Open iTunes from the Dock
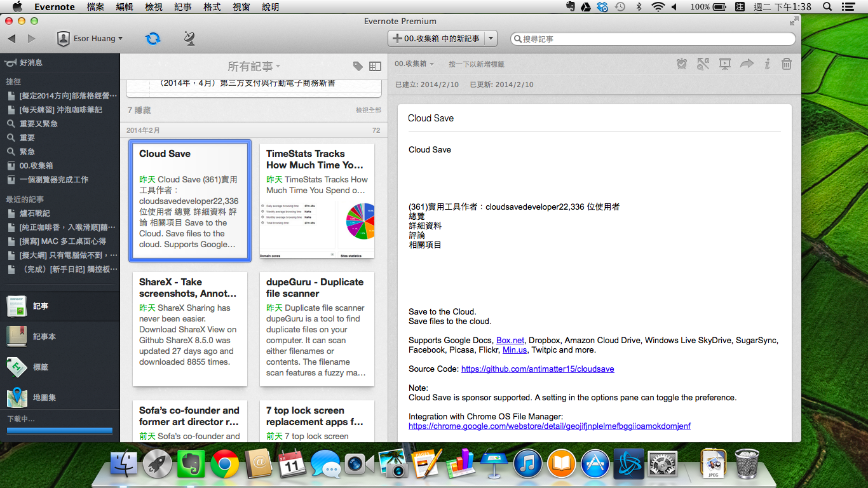The image size is (868, 488). click(527, 464)
